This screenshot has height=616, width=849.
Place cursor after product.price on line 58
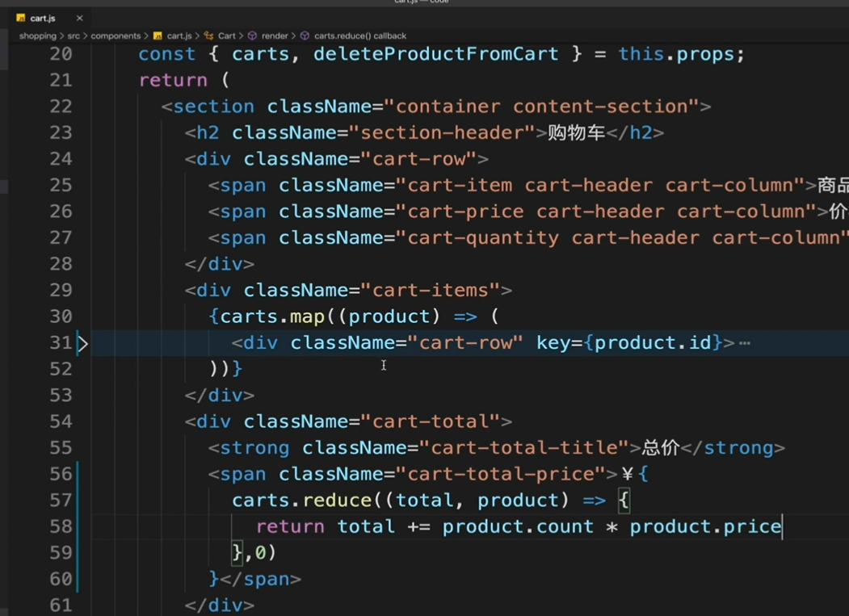[782, 526]
